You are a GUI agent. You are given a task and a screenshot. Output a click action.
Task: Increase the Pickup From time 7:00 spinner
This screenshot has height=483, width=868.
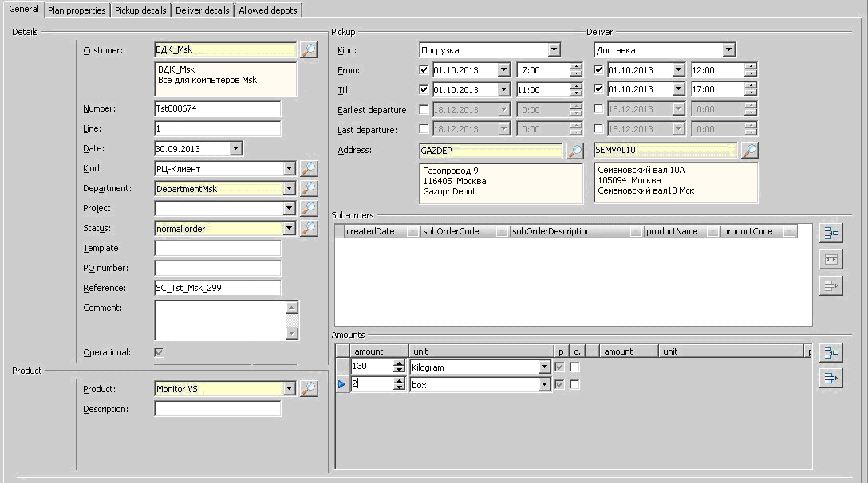[x=576, y=66]
